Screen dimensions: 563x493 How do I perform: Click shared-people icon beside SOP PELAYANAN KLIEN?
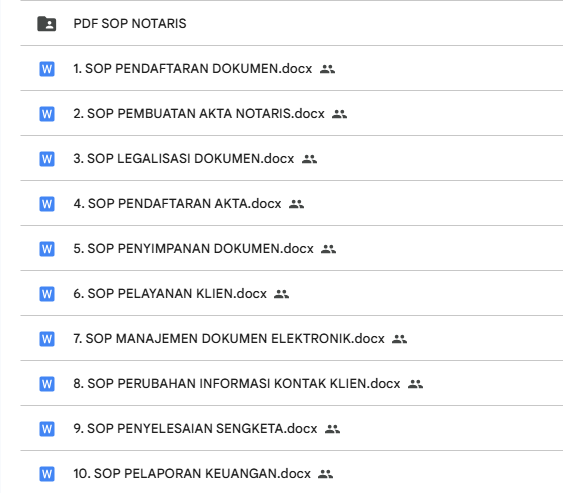[x=282, y=294]
